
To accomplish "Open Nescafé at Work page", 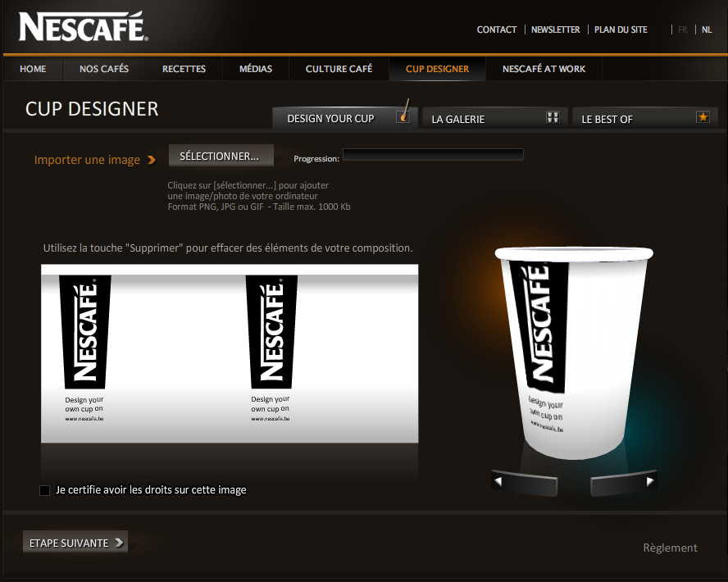I will (544, 69).
